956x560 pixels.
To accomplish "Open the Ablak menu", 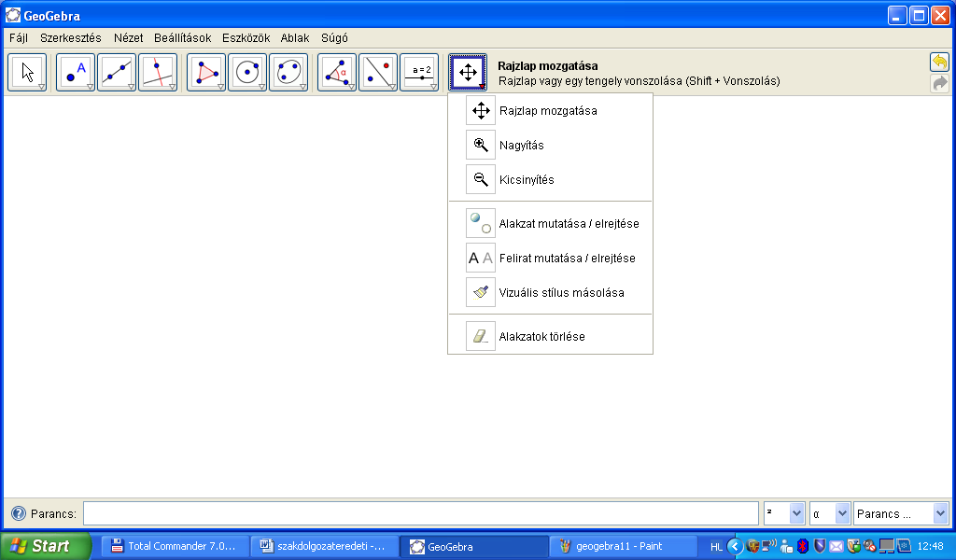I will click(295, 37).
